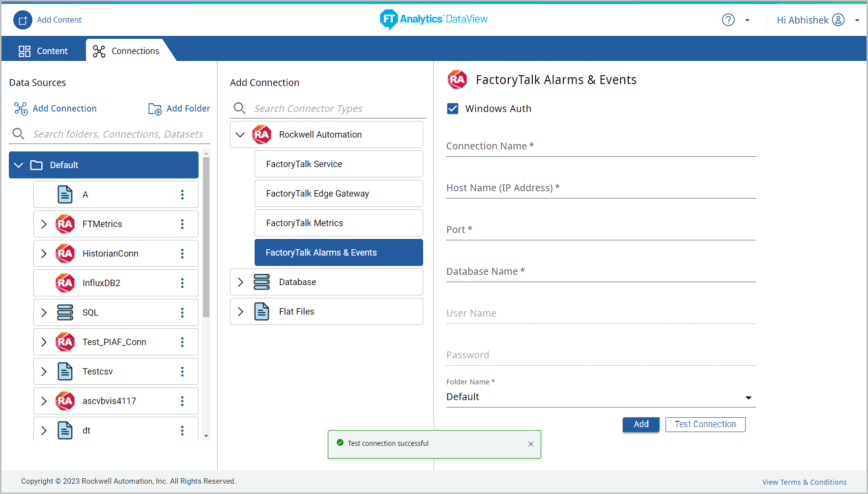Uncheck the Windows Auth checkbox
Viewport: 868px width, 494px height.
pyautogui.click(x=453, y=109)
